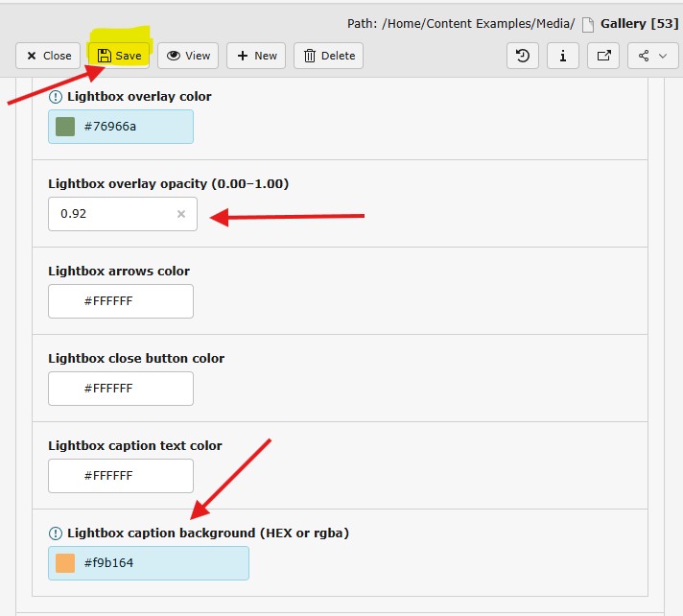Show record information via the i icon
This screenshot has height=616, width=683.
click(562, 56)
